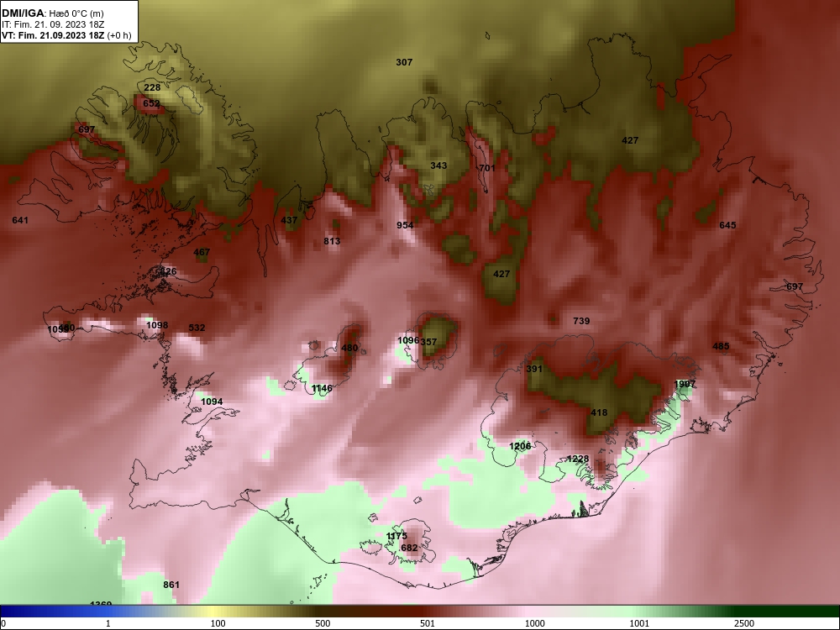
Task: Click the 2500 tick label on color scale
Action: tap(744, 623)
